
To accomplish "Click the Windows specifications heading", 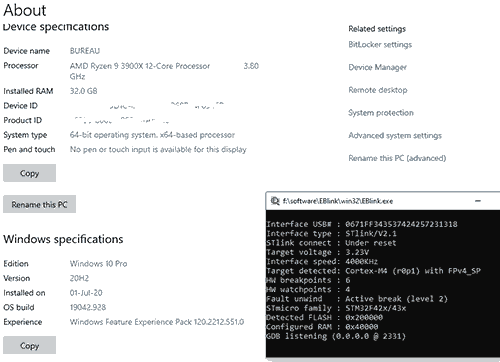I will coord(63,239).
